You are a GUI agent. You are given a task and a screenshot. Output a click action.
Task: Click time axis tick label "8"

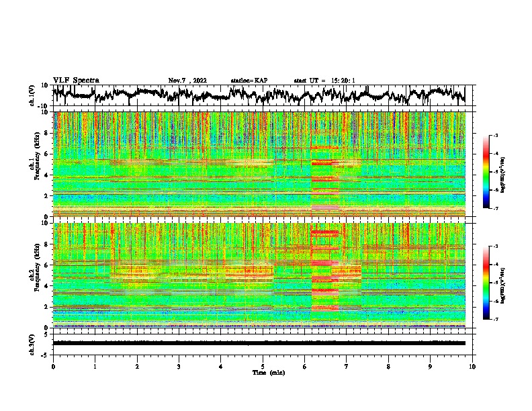[x=388, y=367]
